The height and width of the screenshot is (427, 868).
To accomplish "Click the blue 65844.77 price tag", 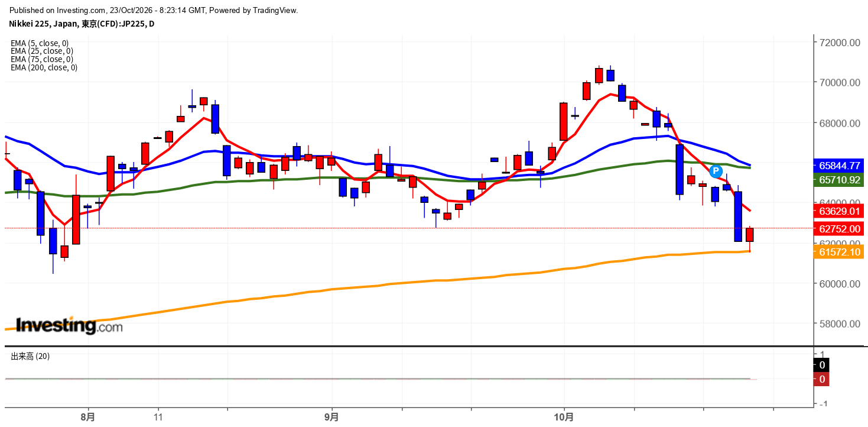I will [x=838, y=166].
